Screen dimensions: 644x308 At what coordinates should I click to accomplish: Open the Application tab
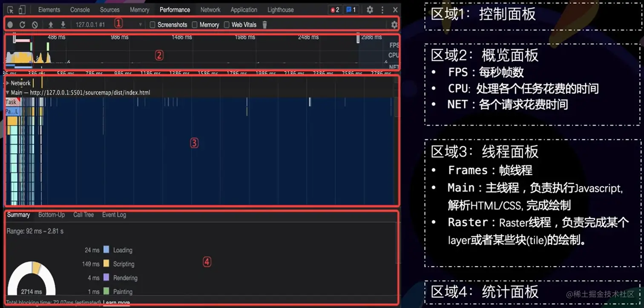[244, 10]
